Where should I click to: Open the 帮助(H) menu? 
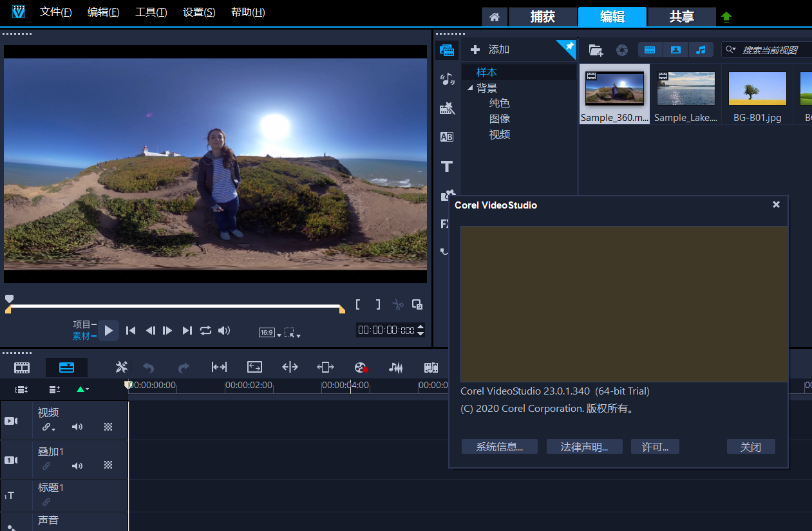pyautogui.click(x=248, y=12)
